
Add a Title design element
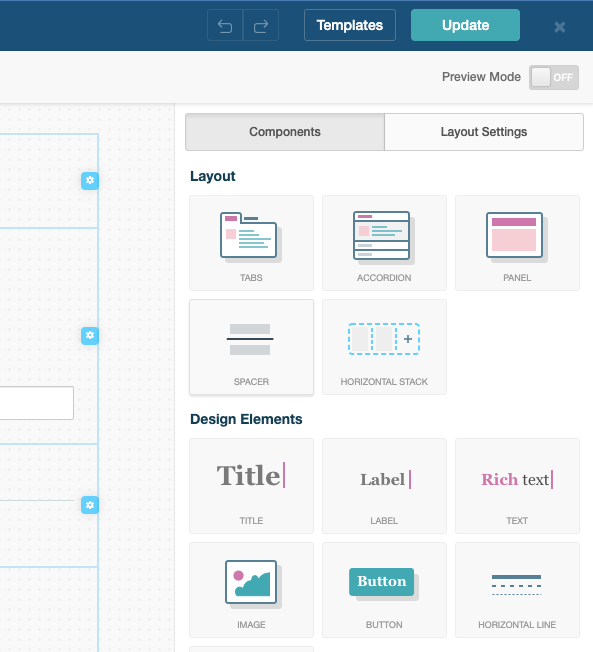click(x=251, y=486)
